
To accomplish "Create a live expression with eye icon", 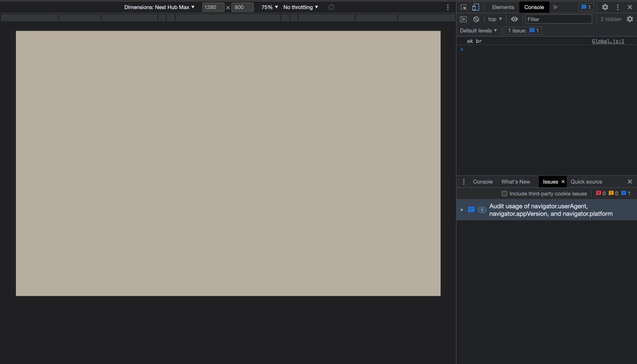I will pyautogui.click(x=514, y=19).
